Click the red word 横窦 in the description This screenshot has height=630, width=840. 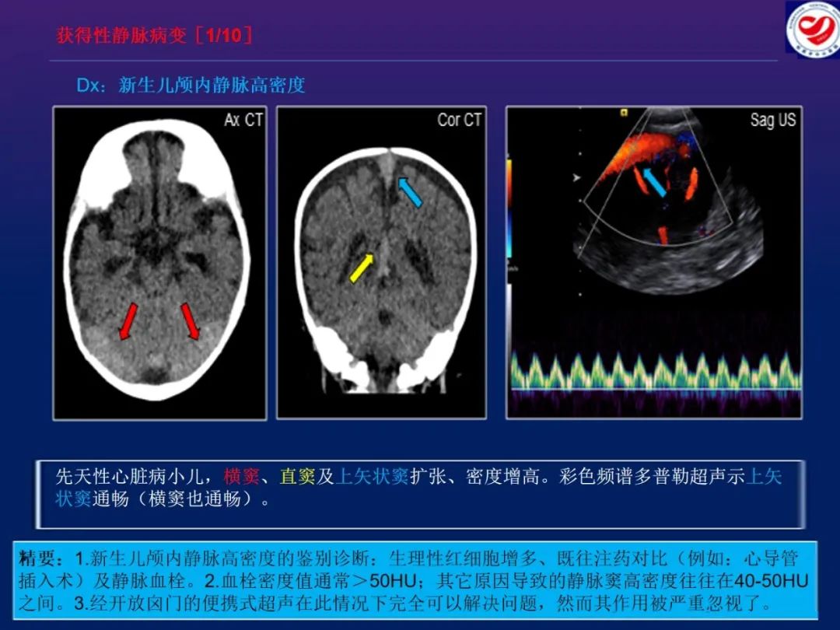[242, 476]
